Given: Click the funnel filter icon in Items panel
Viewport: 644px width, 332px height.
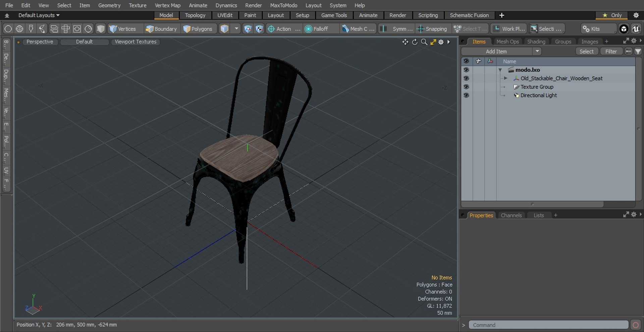Looking at the screenshot, I should tap(638, 51).
